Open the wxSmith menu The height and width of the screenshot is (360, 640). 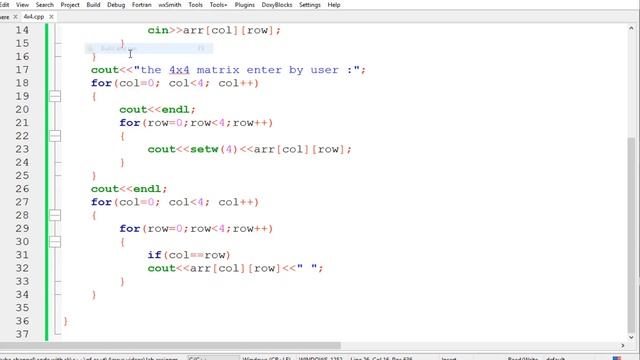coord(169,5)
